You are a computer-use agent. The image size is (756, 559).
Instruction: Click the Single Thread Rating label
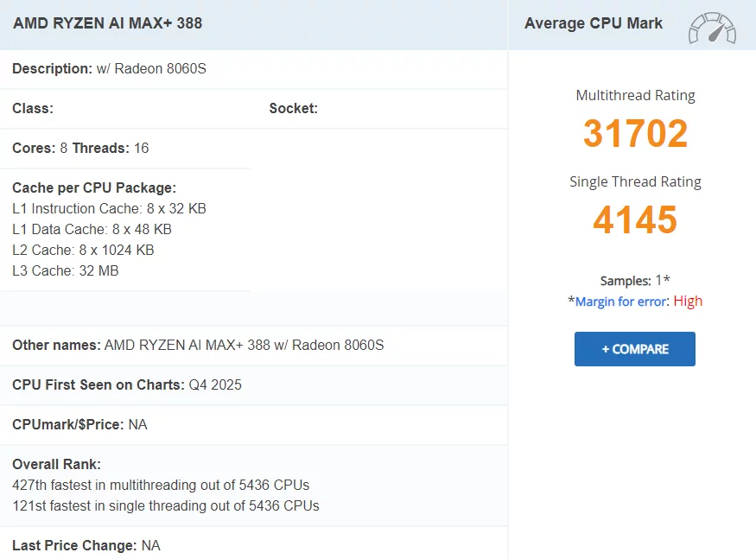635,182
